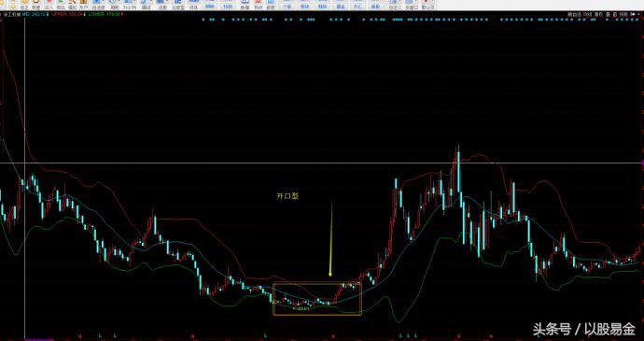
Task: Click the 自定义 toolbar icon
Action: [395, 5]
